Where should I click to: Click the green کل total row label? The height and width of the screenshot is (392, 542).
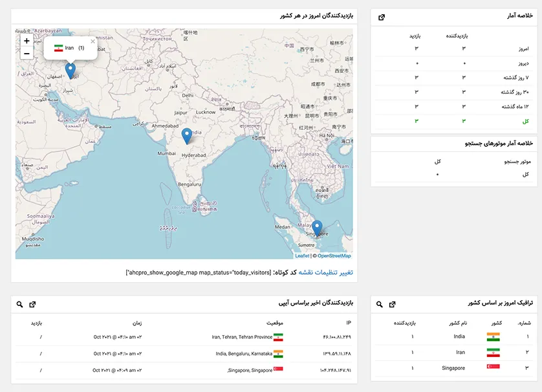click(x=526, y=122)
